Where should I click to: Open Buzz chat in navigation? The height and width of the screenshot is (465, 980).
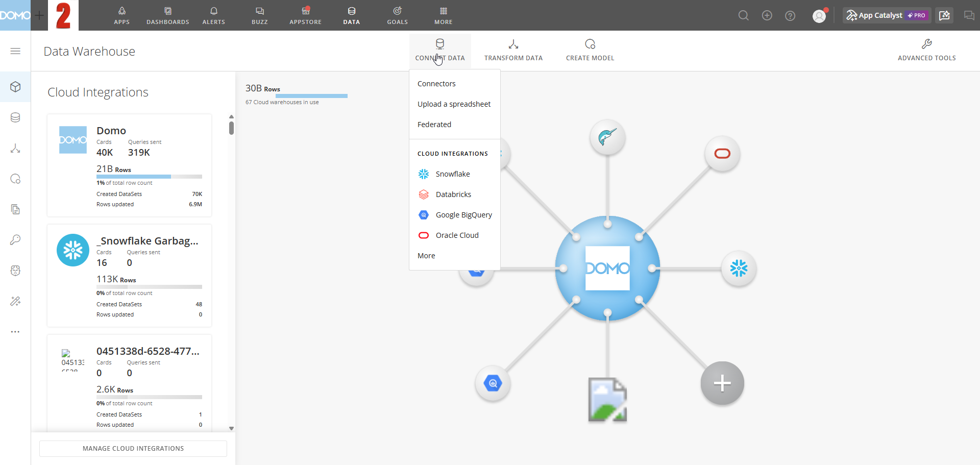tap(259, 15)
